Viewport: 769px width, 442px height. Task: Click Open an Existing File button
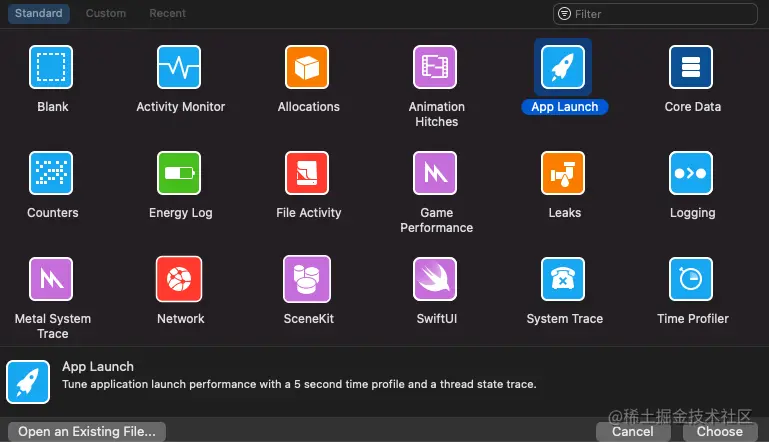coord(87,432)
